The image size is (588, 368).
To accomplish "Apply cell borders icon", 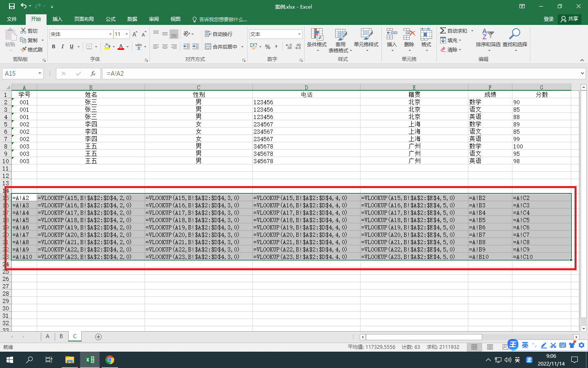I will coord(89,47).
